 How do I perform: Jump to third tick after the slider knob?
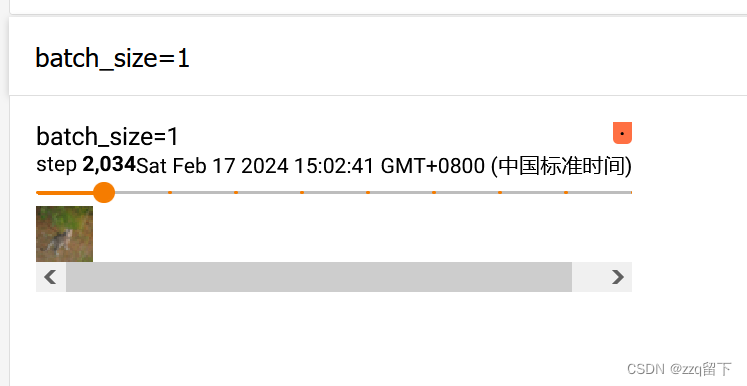[x=302, y=193]
